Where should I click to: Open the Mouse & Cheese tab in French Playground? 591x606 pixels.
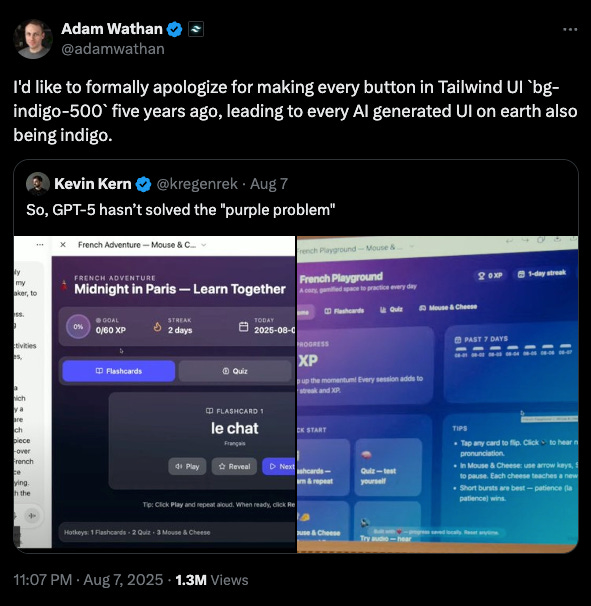448,307
